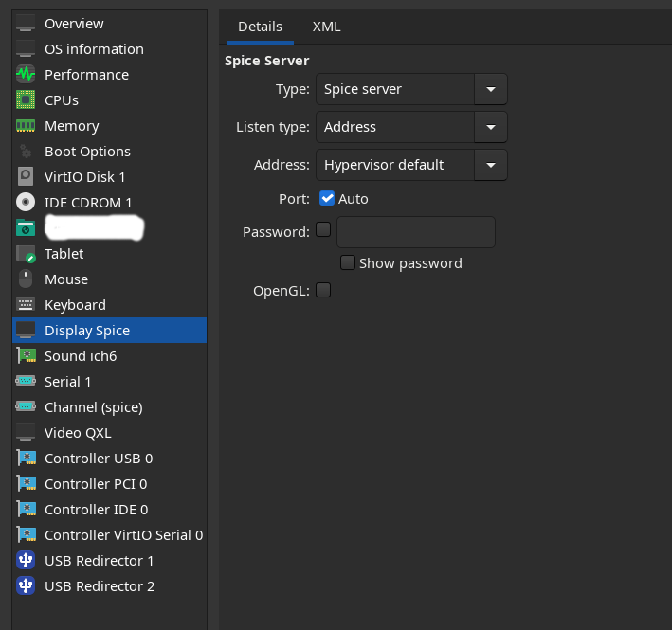The image size is (672, 630).
Task: Select the Mouse device icon
Action: point(27,279)
